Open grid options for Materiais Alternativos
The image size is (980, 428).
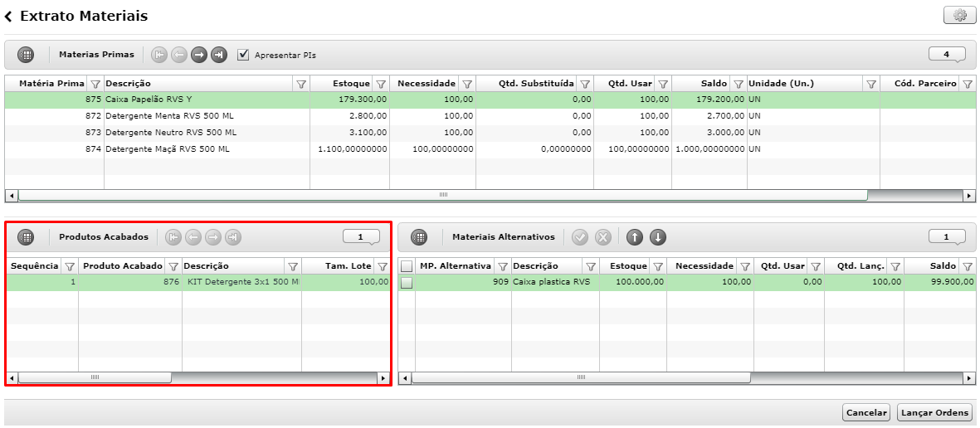(419, 236)
